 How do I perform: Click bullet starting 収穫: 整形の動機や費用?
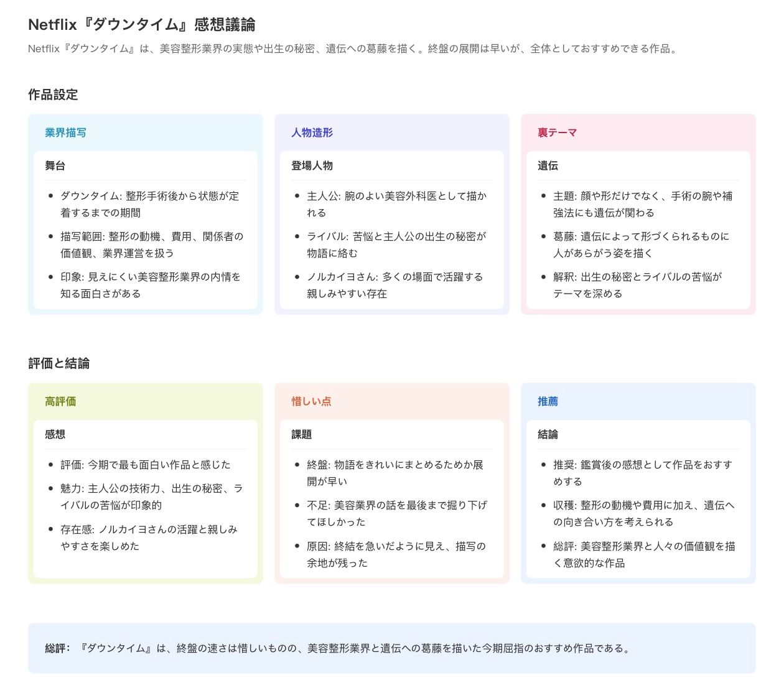click(x=644, y=513)
